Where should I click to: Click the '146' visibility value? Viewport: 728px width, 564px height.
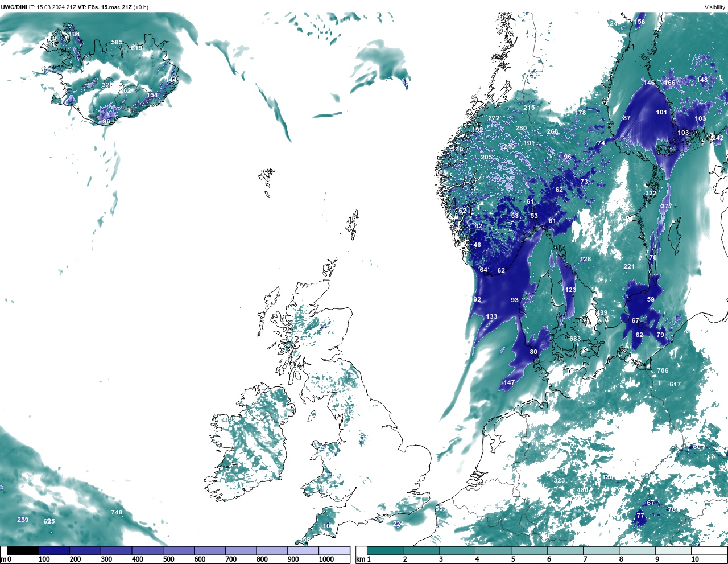[649, 83]
